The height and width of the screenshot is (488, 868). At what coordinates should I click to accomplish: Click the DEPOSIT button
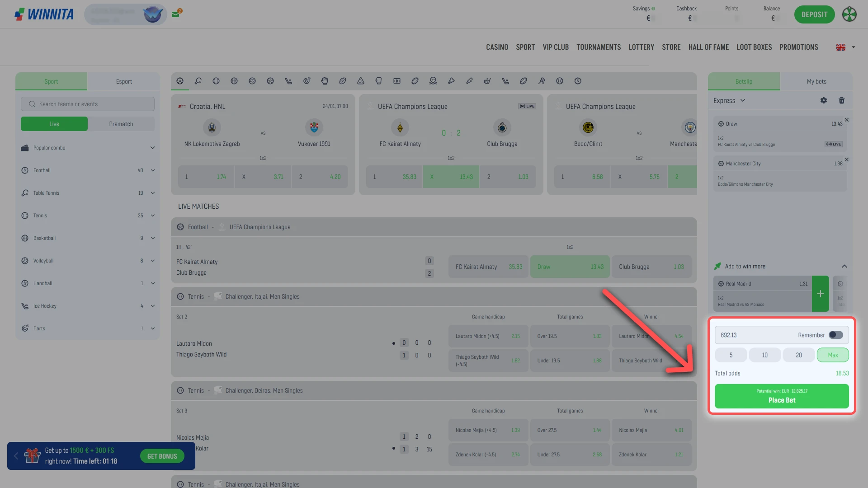pos(814,14)
